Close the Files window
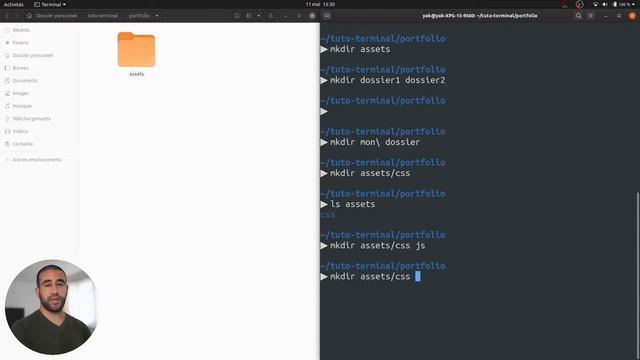Viewport: 640px width, 360px height. 312,16
